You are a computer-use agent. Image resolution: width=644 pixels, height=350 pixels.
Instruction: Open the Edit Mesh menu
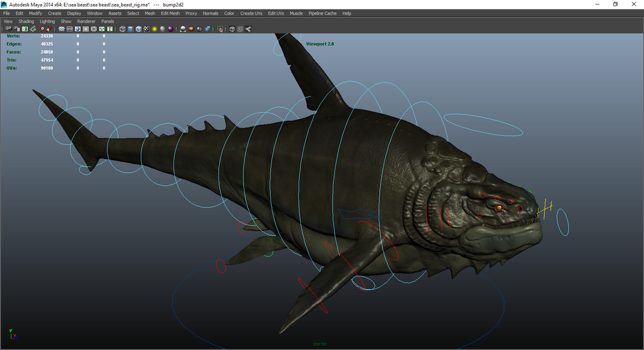coord(170,13)
